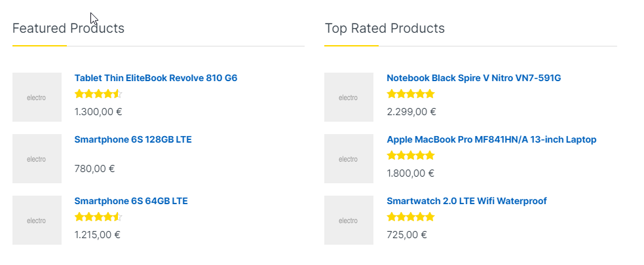Click the 2.299,00 € price of Notebook
Screen dimensions: 644x265
411,112
